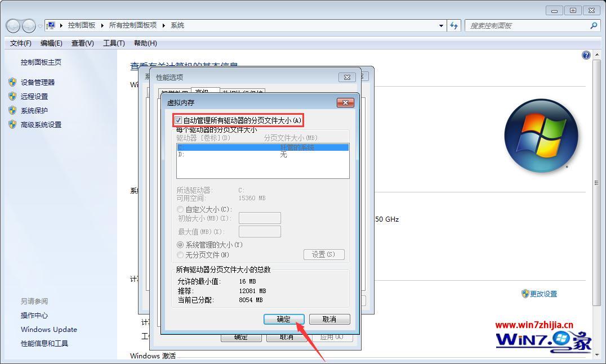Click the back navigation arrow button
The width and height of the screenshot is (606, 364).
coord(13,26)
